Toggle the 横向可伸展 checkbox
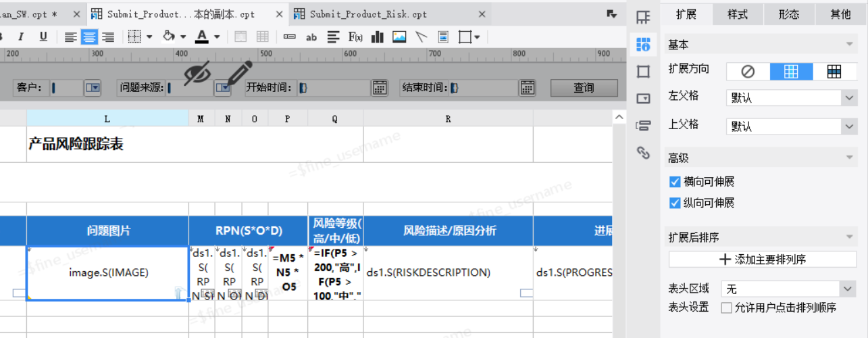 pos(674,182)
